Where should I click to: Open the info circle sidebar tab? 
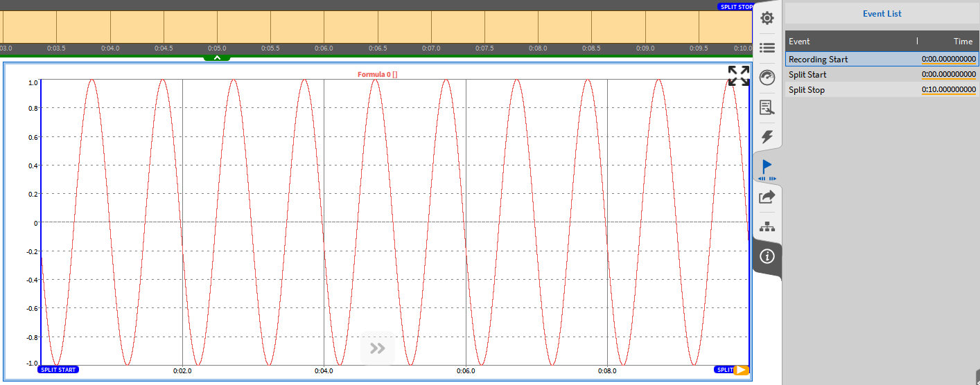coord(767,257)
